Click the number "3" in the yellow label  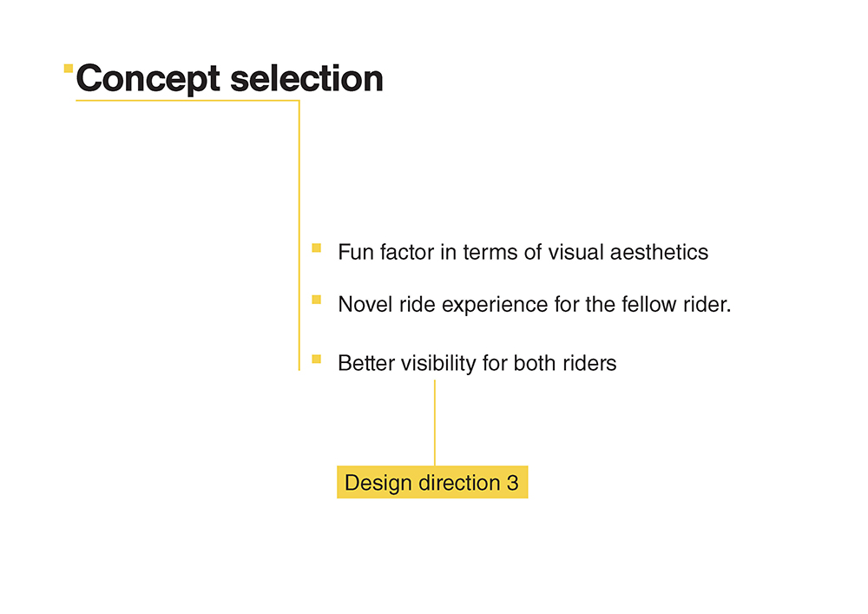[512, 483]
